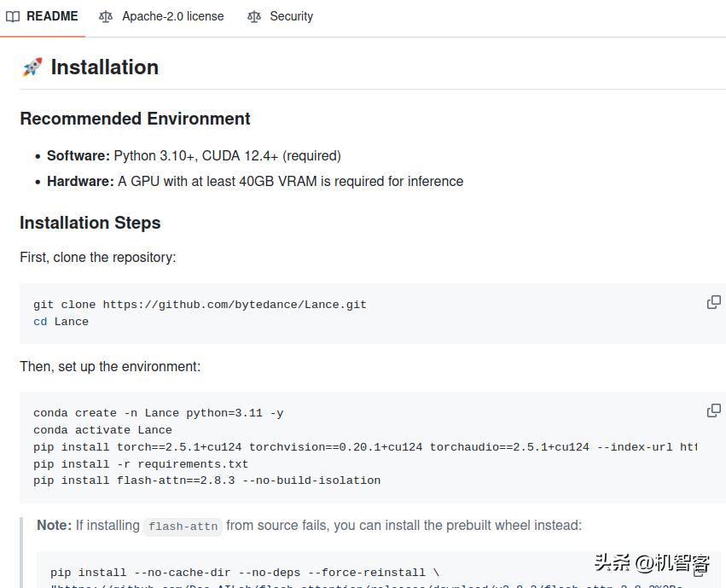Click 'pip install -r requirements.txt' line
This screenshot has width=726, height=588.
141,464
